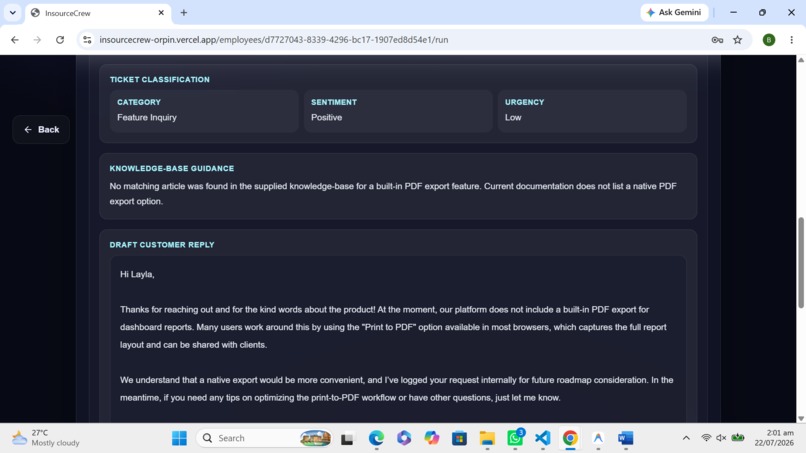
Task: Click the Ticket Classification heading
Action: [x=159, y=80]
